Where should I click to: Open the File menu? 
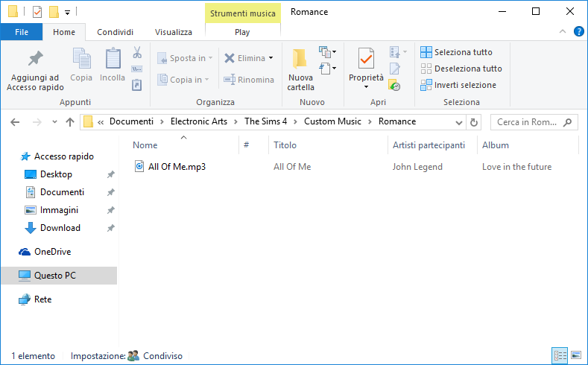pos(22,32)
